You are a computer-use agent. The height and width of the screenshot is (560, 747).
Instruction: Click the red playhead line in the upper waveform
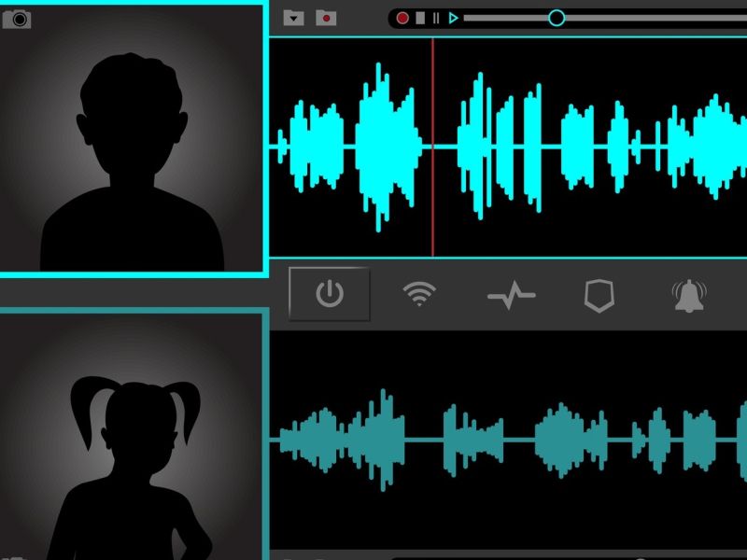[x=432, y=205]
